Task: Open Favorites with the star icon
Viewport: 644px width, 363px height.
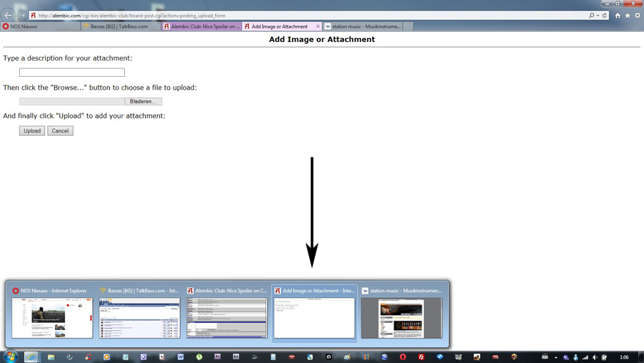Action: point(628,15)
